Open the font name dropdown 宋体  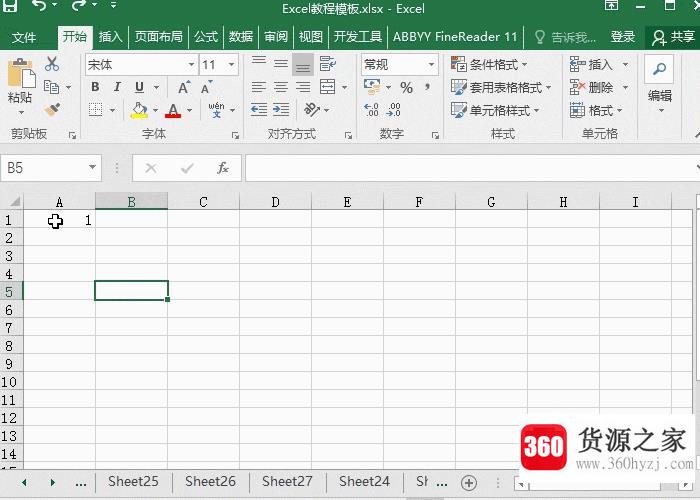tap(191, 65)
